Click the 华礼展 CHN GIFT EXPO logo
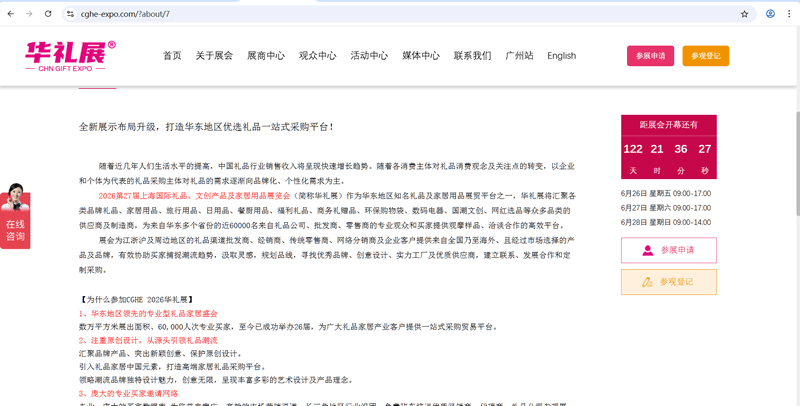The image size is (800, 406). 70,56
